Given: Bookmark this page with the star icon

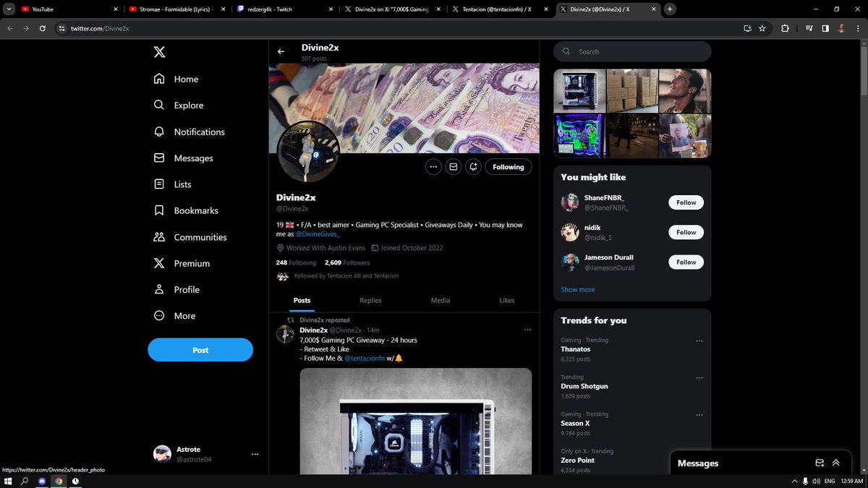Looking at the screenshot, I should pos(762,28).
